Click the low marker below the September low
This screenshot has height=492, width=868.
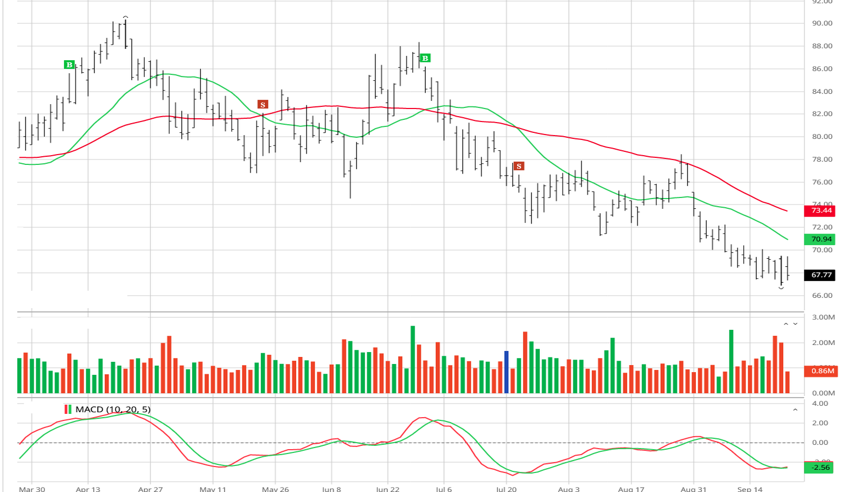click(781, 288)
